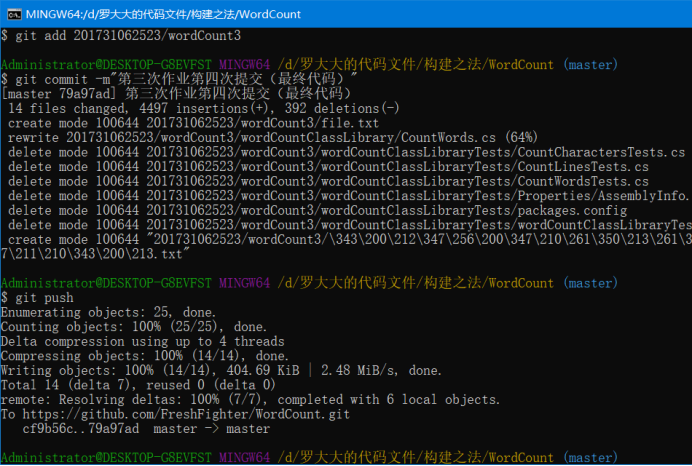Click the 'git add 201731062523/wordCount3' command line
Viewport: 692px width, 466px height.
[x=121, y=36]
